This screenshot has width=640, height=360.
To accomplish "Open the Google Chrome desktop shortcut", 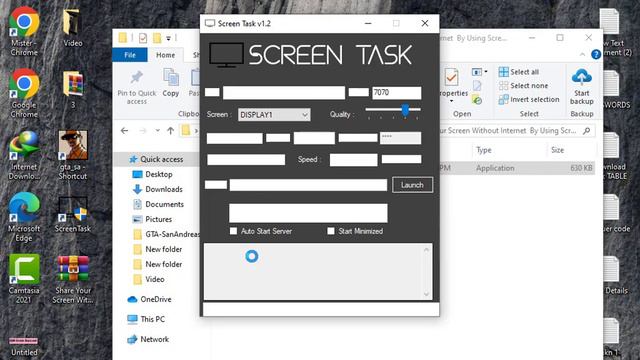I will 24,93.
